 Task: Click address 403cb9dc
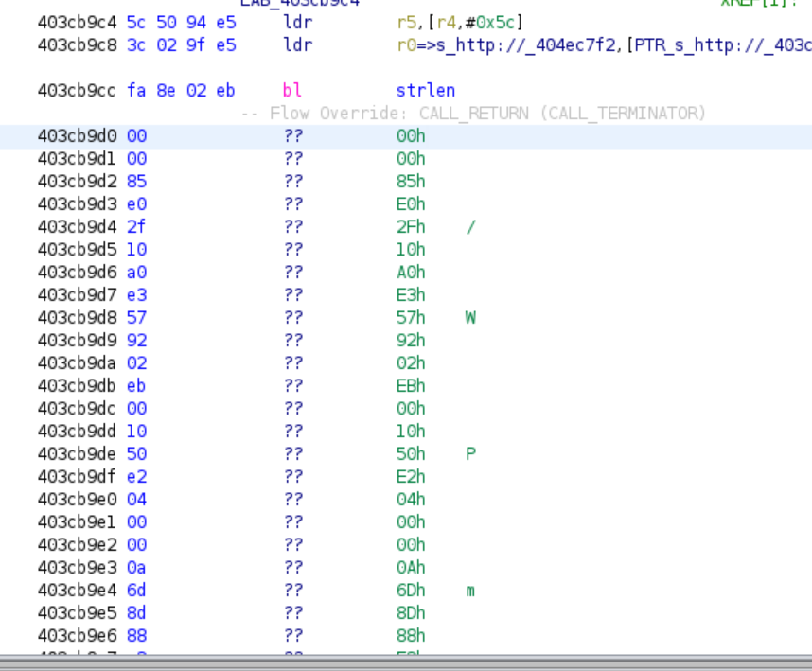(78, 409)
